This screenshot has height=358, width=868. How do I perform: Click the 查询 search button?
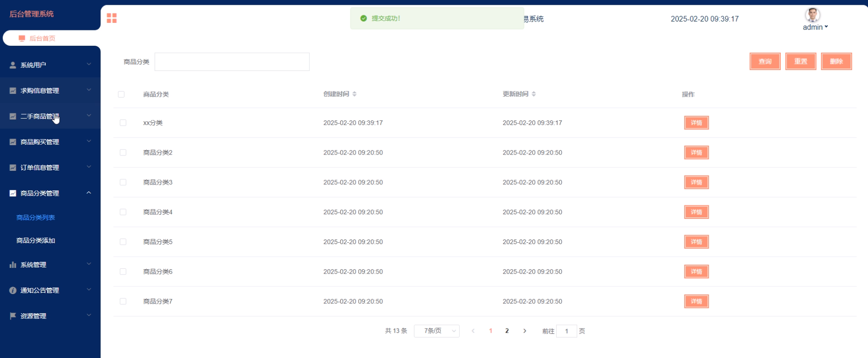point(765,61)
